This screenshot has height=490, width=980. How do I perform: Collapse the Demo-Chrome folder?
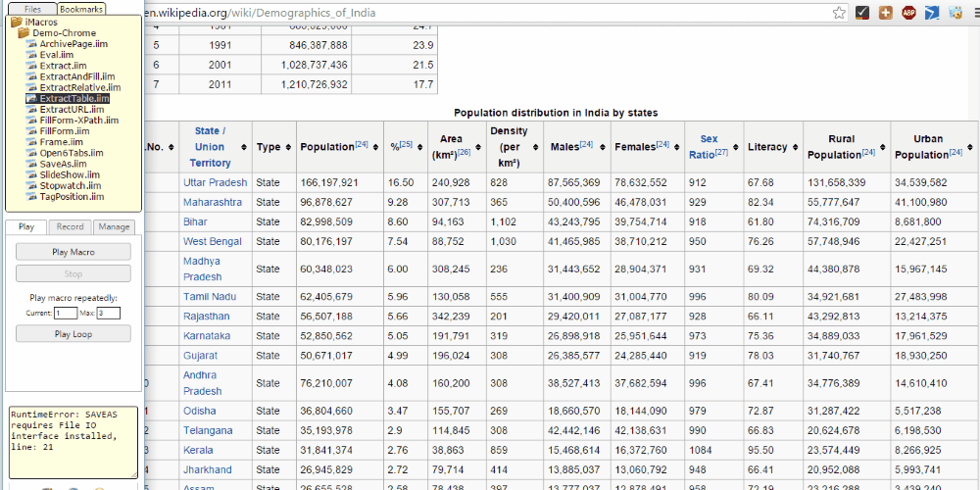(x=24, y=33)
